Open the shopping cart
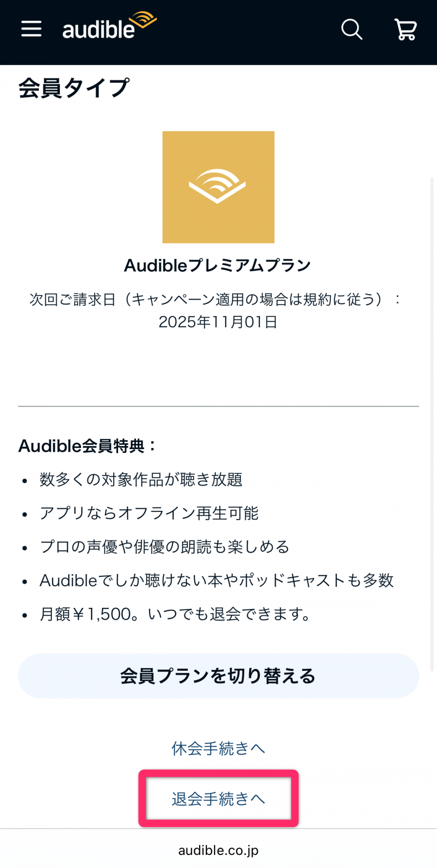 405,29
